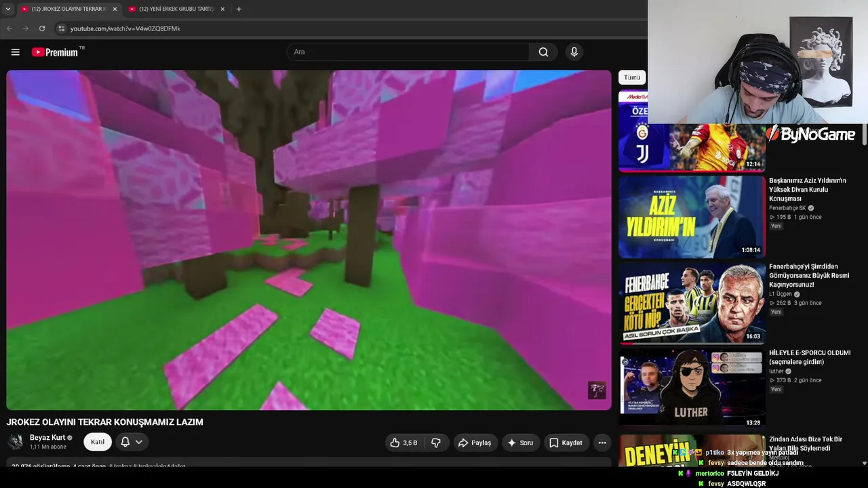Click the browser address bar URL
This screenshot has width=868, height=488.
pyautogui.click(x=125, y=28)
